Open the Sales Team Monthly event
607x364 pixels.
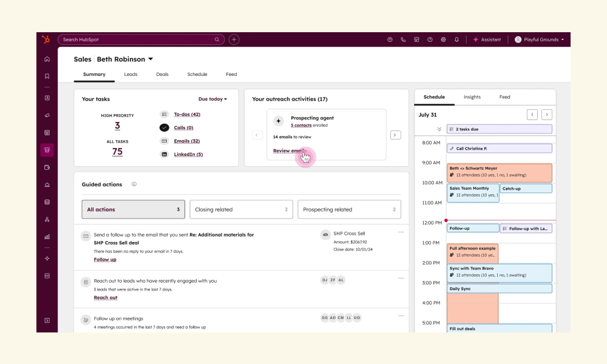pyautogui.click(x=473, y=192)
